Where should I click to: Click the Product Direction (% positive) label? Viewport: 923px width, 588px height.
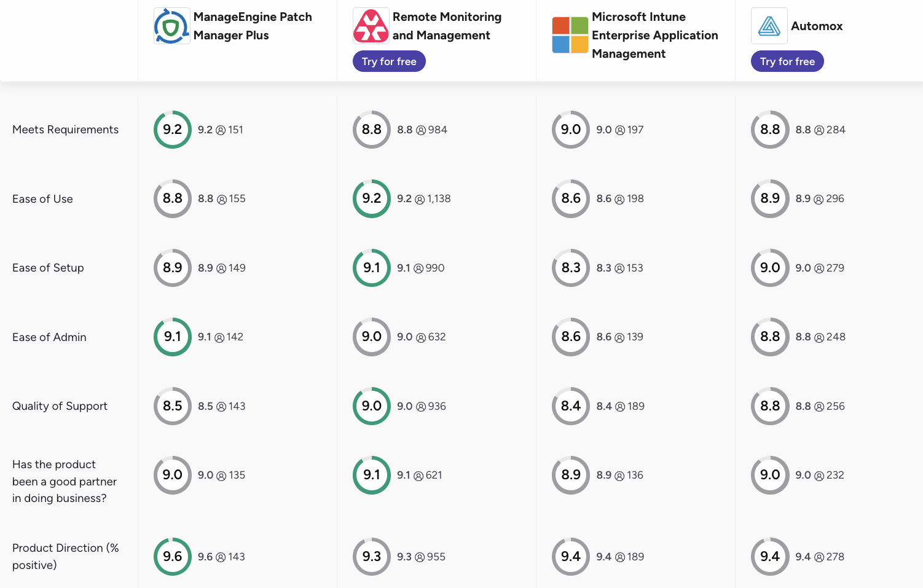[x=66, y=556]
